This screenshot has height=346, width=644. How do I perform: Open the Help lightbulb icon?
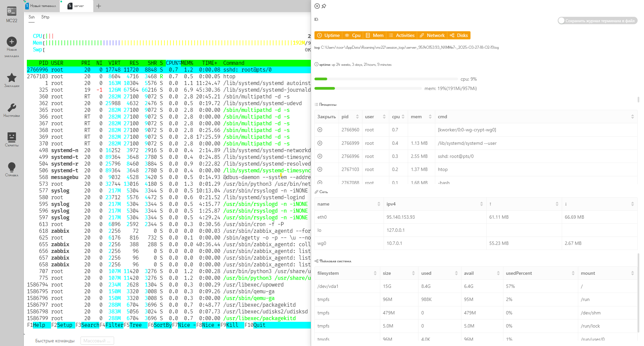pyautogui.click(x=12, y=167)
